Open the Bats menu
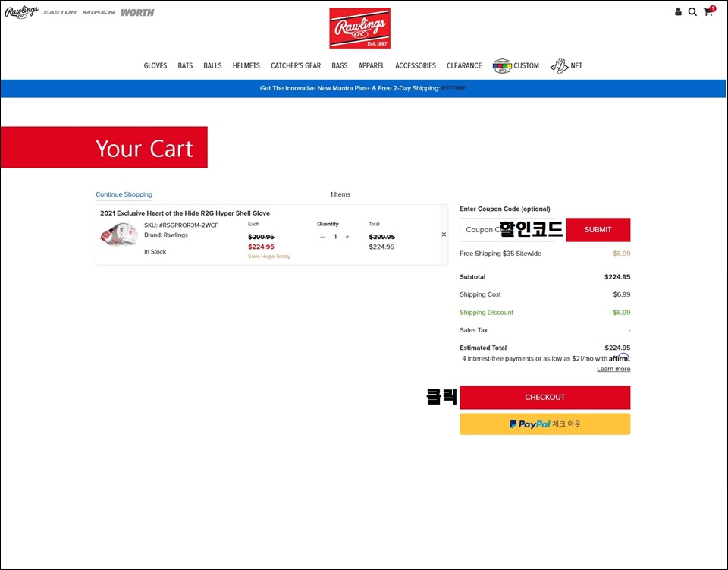 [x=185, y=65]
